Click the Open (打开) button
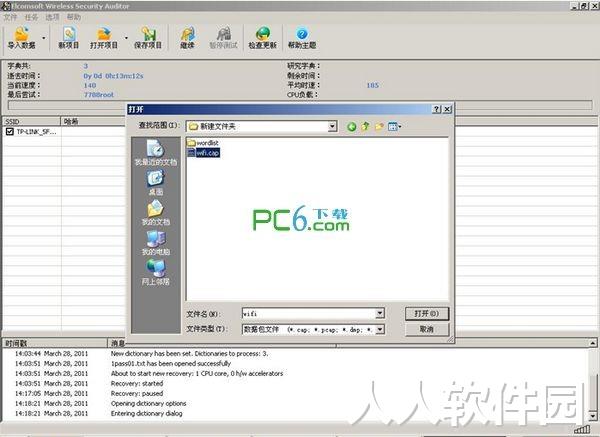The height and width of the screenshot is (437, 600). pos(427,314)
